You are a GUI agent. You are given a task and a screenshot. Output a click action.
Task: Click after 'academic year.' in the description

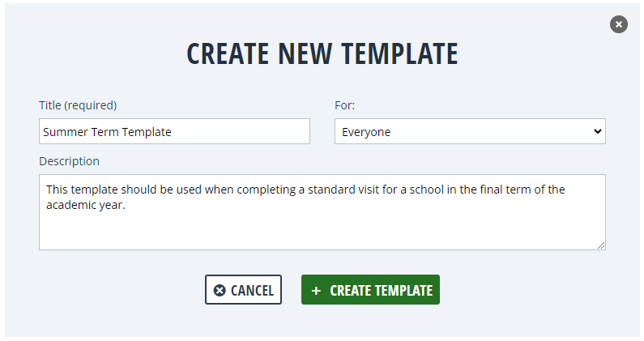tap(126, 205)
